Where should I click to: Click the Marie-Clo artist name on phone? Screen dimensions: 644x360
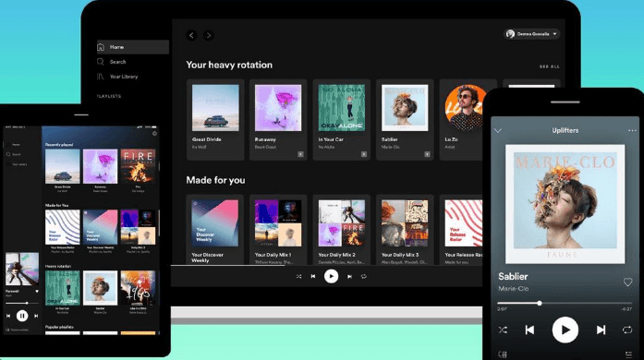tap(514, 289)
